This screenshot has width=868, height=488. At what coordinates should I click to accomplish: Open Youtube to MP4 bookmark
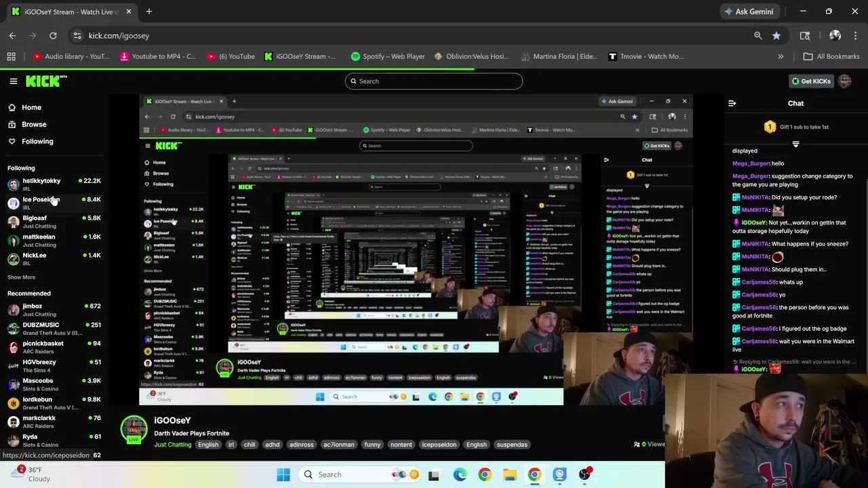[158, 56]
